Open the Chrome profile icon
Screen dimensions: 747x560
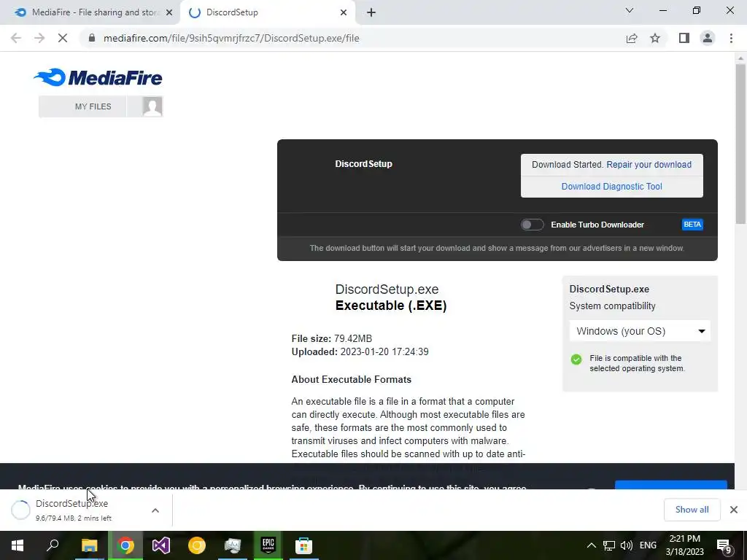pyautogui.click(x=708, y=38)
